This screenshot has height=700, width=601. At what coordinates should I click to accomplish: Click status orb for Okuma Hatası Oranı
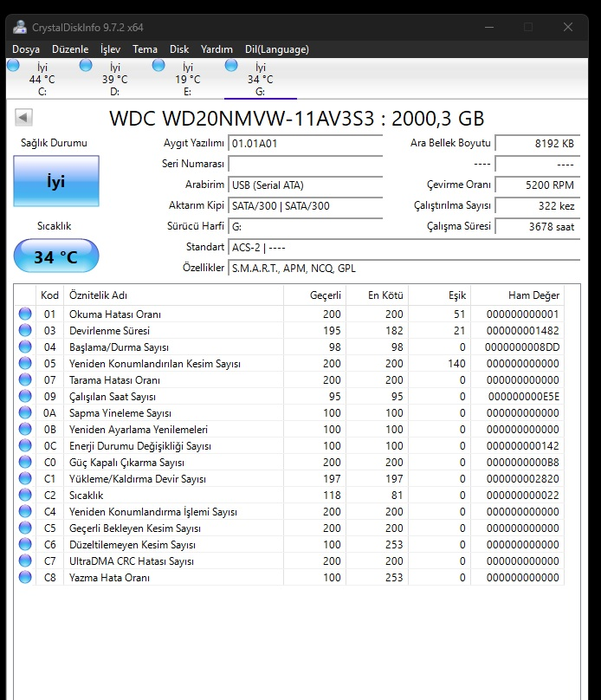click(25, 314)
